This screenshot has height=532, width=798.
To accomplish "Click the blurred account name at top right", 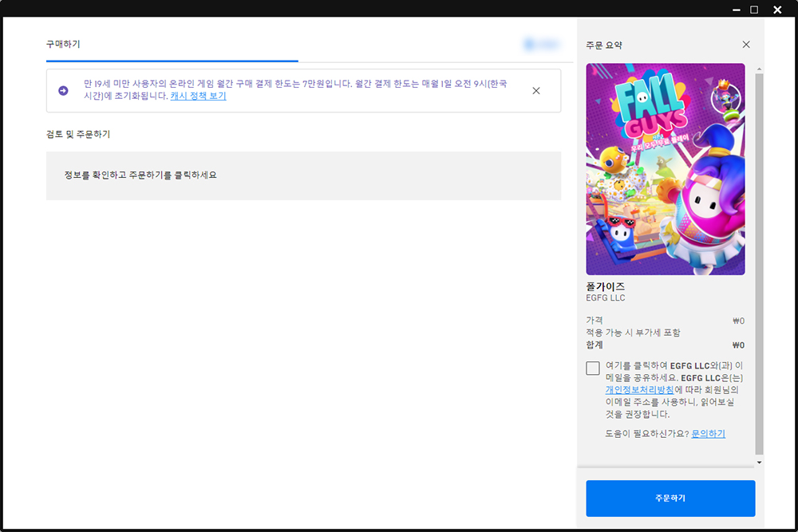I will tap(542, 45).
